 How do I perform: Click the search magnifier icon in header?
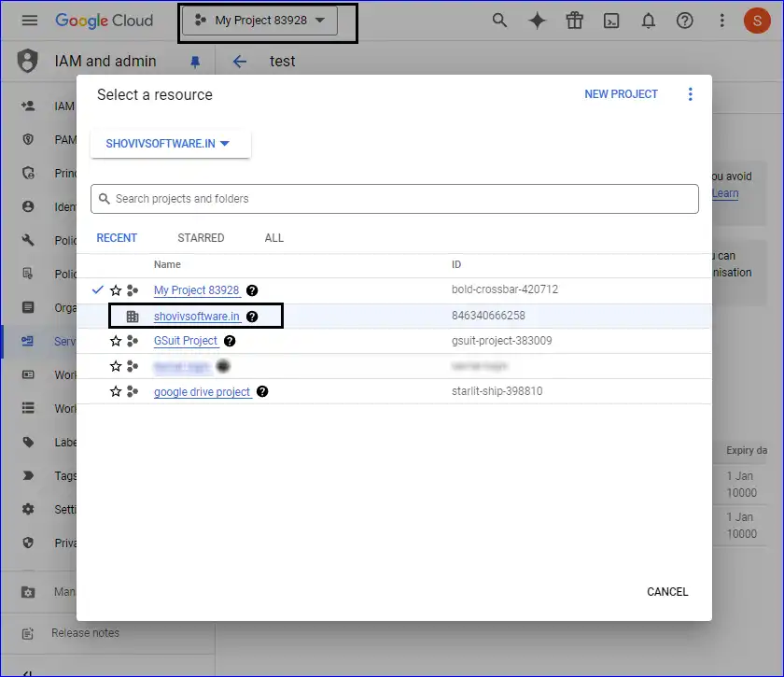pyautogui.click(x=500, y=21)
